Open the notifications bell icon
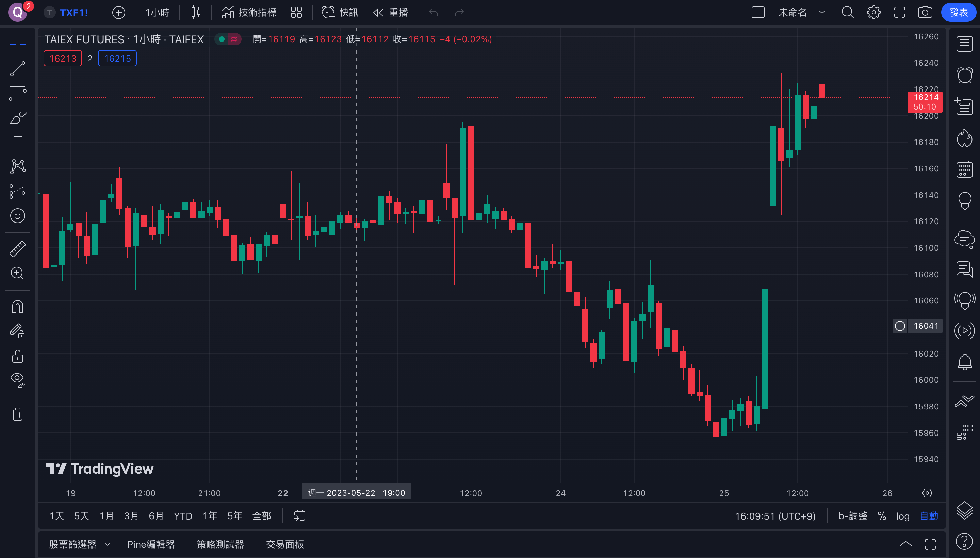The image size is (980, 558). (964, 361)
